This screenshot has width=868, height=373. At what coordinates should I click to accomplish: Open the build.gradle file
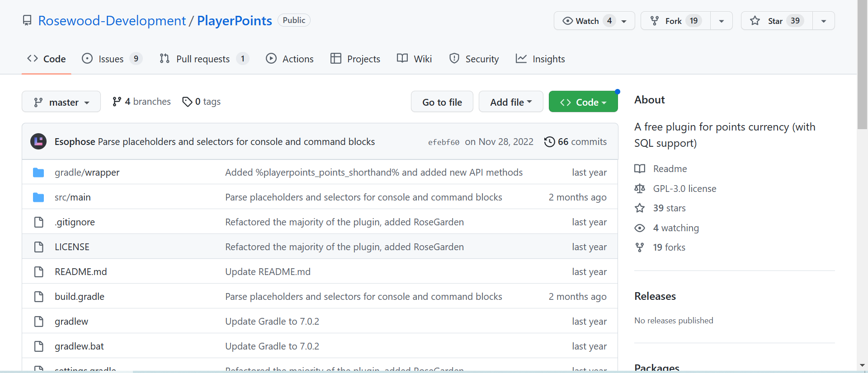click(x=80, y=297)
